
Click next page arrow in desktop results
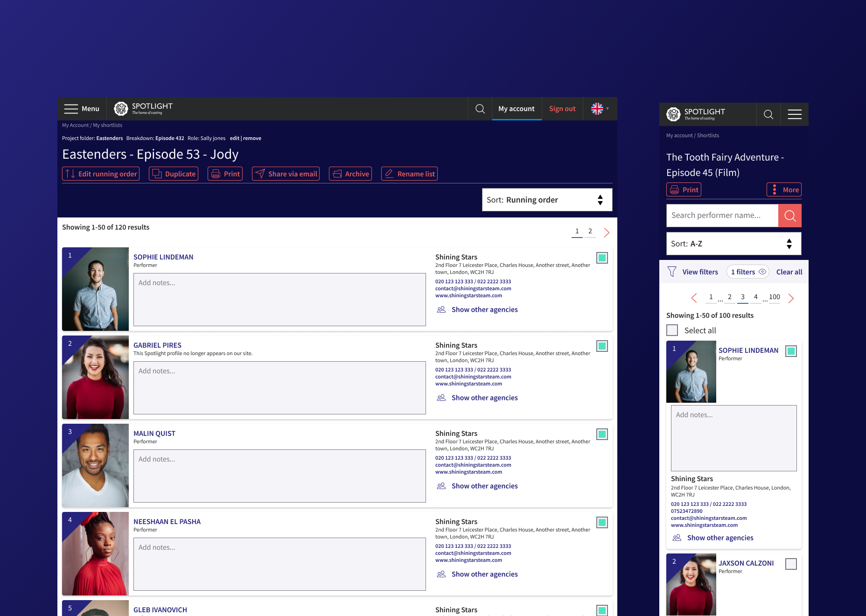(607, 232)
